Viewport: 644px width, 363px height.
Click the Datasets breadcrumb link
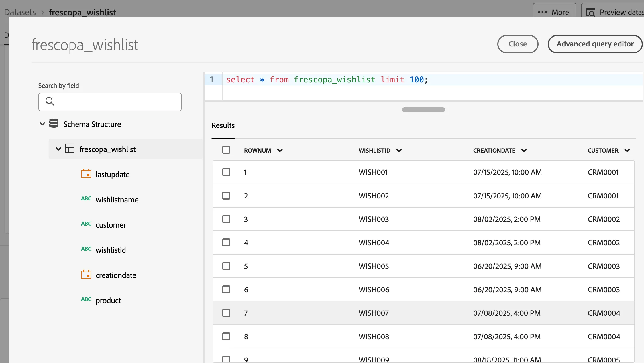tap(20, 12)
